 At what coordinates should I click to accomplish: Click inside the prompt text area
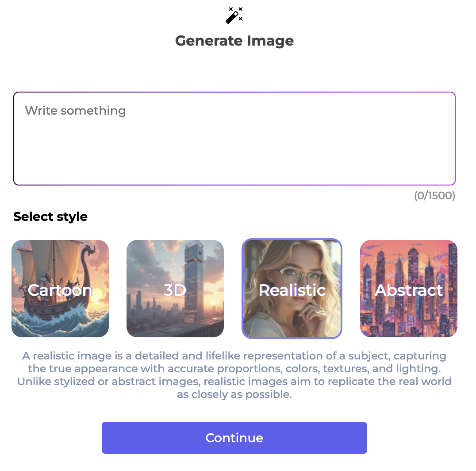pyautogui.click(x=234, y=137)
